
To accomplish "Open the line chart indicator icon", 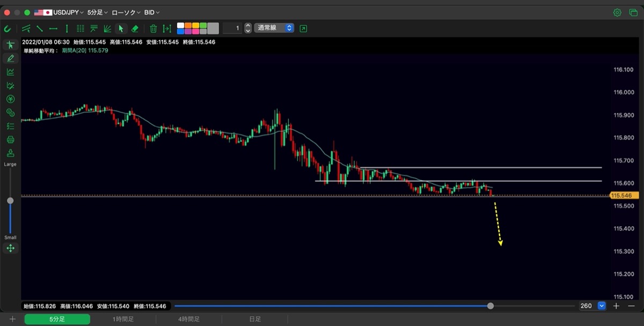I will [x=10, y=72].
